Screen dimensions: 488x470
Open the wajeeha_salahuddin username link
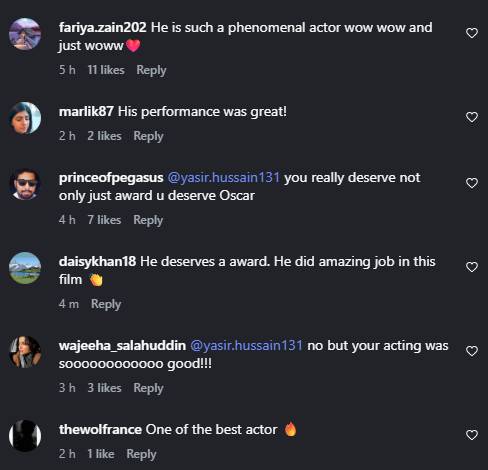click(122, 346)
